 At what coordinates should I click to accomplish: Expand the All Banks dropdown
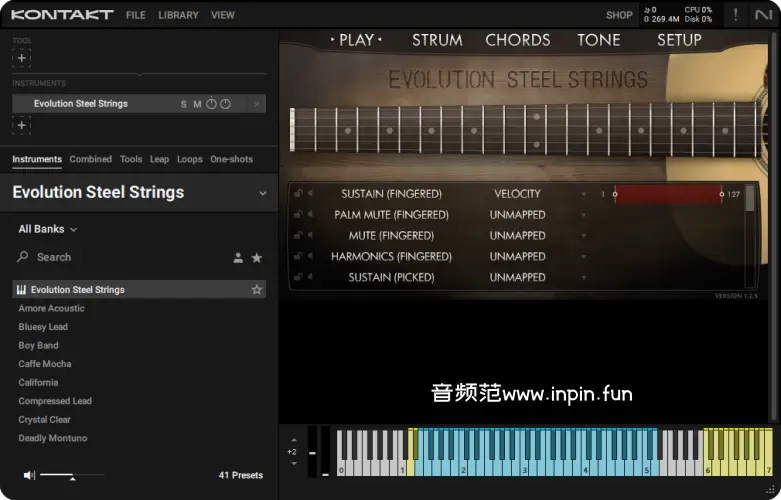[47, 229]
